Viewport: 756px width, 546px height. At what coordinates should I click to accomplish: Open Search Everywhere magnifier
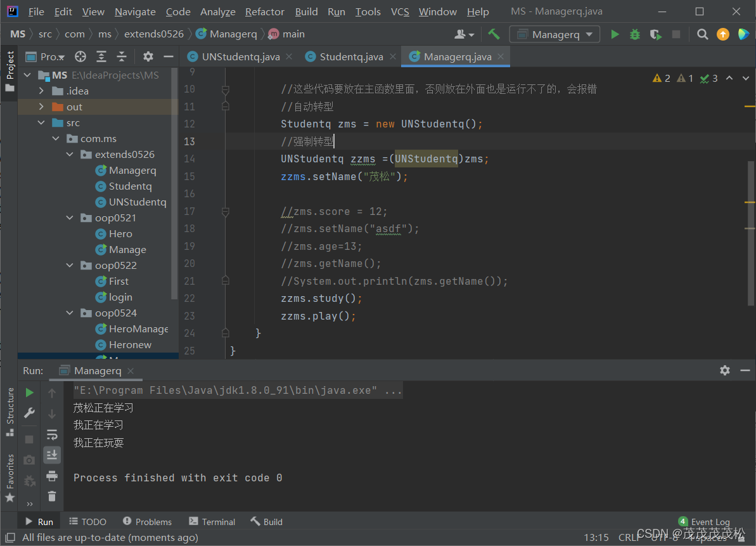[703, 34]
